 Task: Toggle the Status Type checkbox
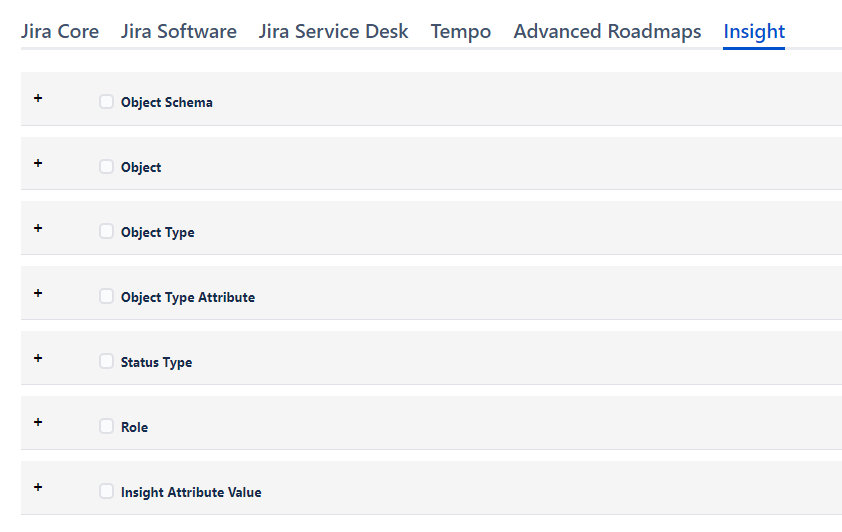click(x=106, y=361)
